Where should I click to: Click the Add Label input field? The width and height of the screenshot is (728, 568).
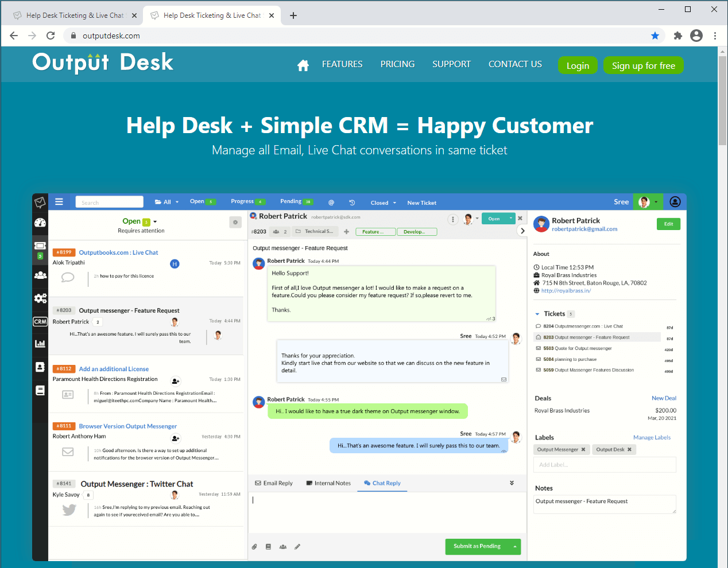[605, 465]
